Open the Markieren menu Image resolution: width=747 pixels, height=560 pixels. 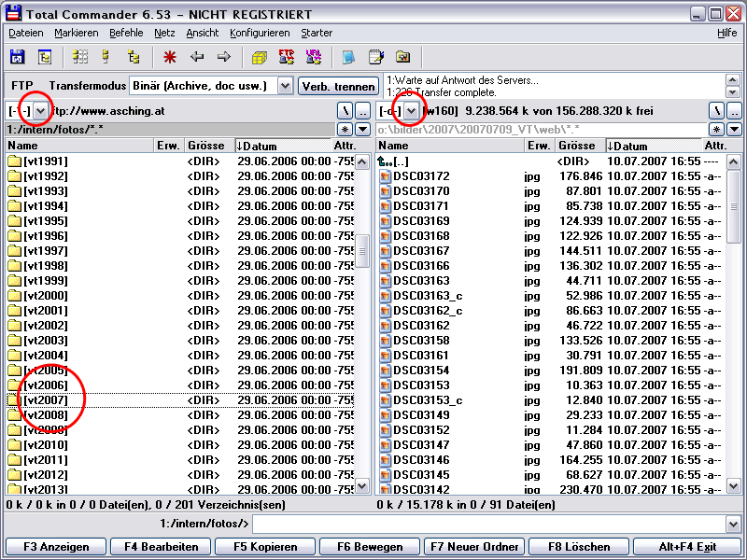tap(77, 33)
